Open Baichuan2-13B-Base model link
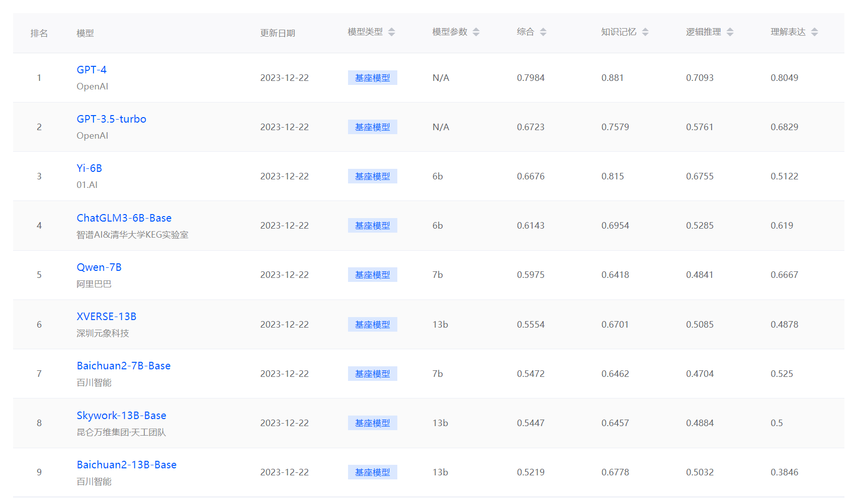858x504 pixels. [126, 465]
